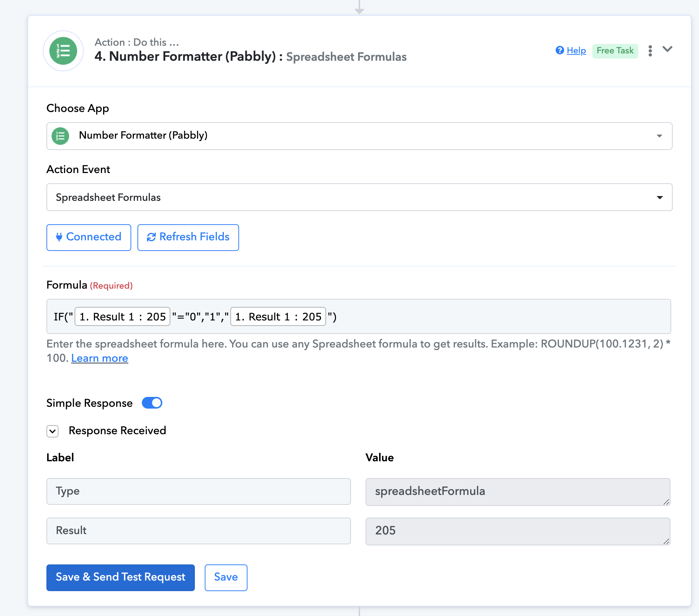Open the Learn more link
699x616 pixels.
pyautogui.click(x=99, y=358)
